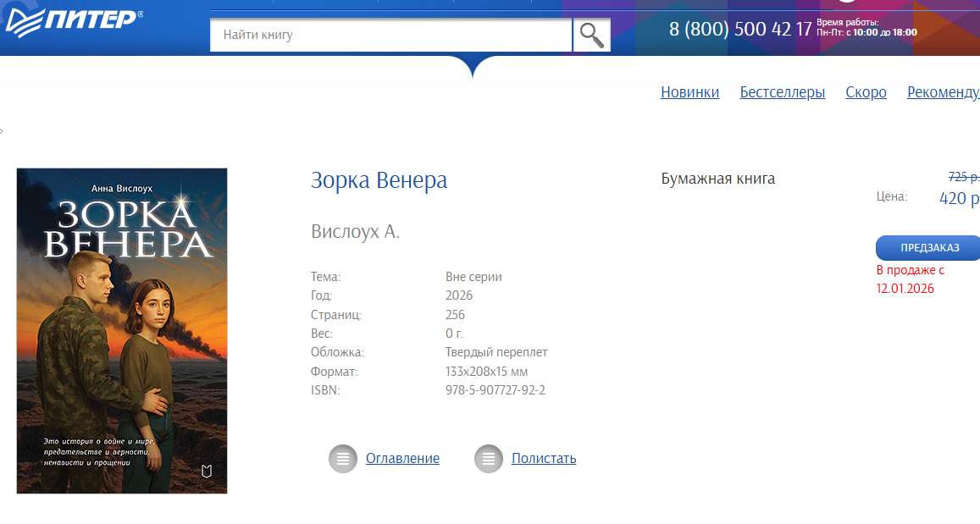980x524 pixels.
Task: Click the Время работы hours text
Action: [x=866, y=27]
